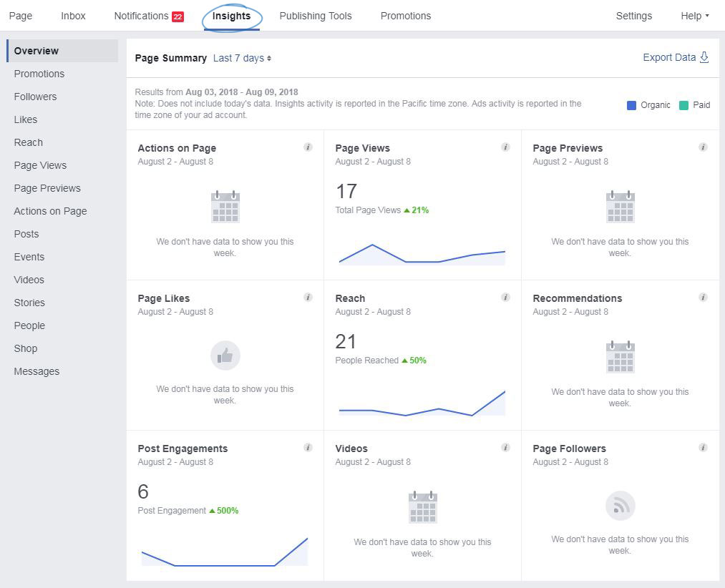Click info icon on Post Engagements card
725x588 pixels.
pos(308,448)
